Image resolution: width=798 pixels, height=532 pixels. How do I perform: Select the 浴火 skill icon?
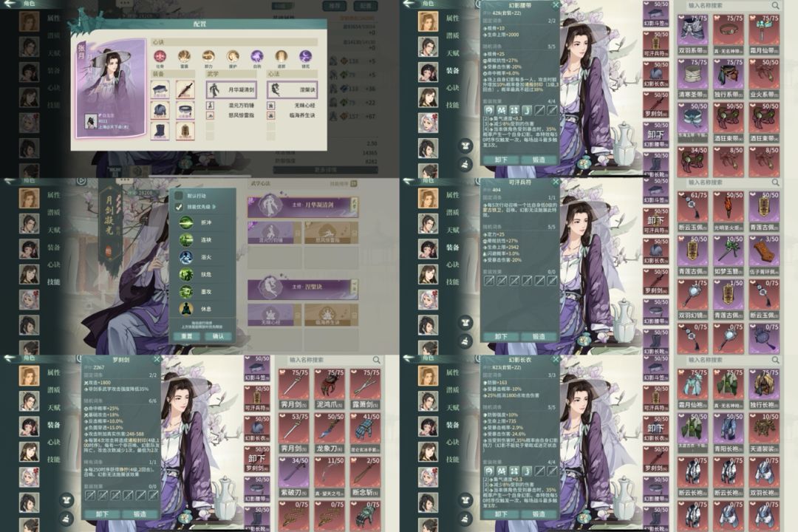[186, 257]
